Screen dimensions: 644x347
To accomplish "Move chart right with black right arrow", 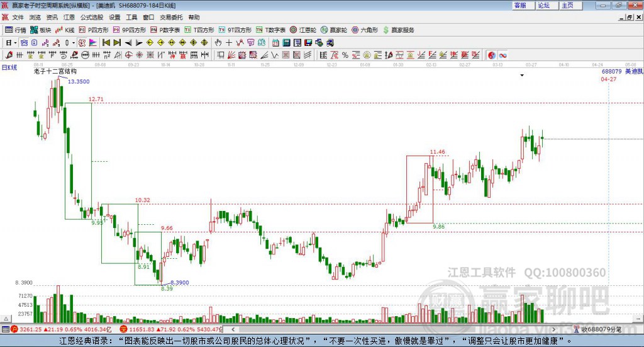I will (x=139, y=43).
